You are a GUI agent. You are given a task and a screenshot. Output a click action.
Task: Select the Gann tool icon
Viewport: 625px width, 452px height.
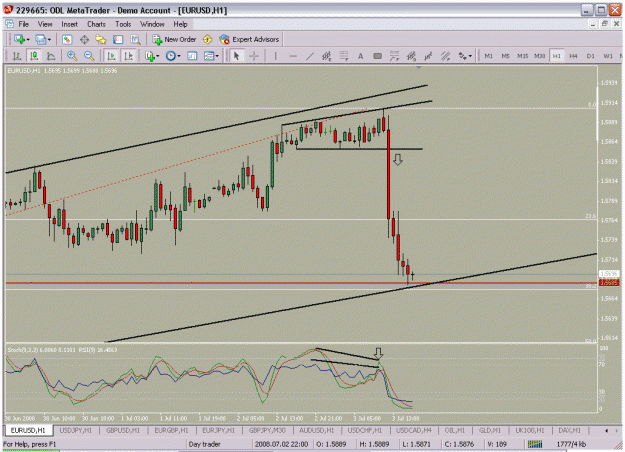click(411, 56)
